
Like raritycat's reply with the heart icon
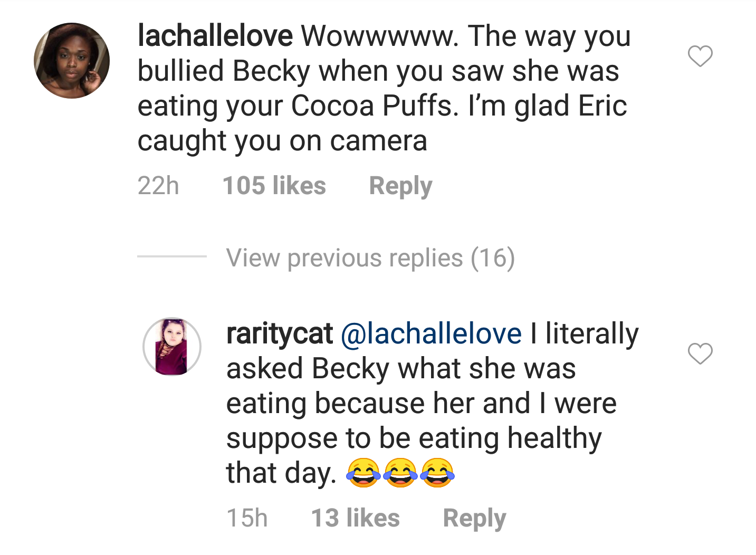pos(700,353)
